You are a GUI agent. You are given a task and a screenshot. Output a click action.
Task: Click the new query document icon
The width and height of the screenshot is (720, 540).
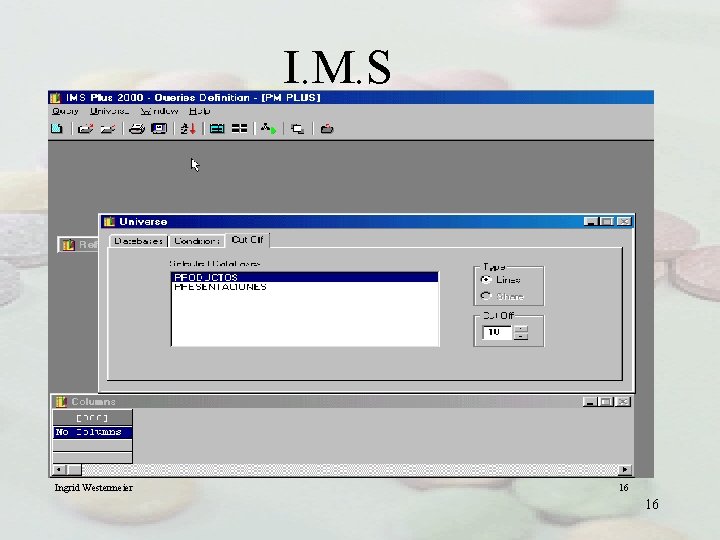(x=56, y=129)
